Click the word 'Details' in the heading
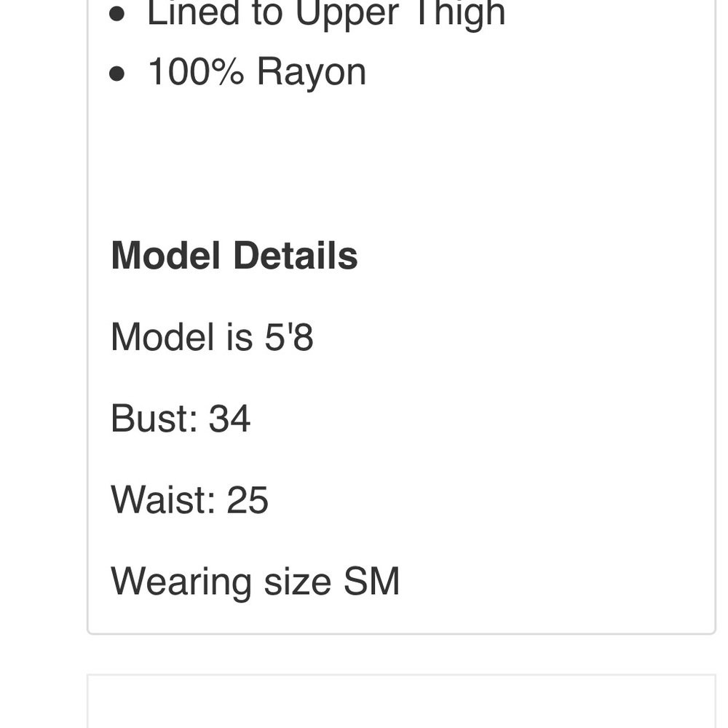Image resolution: width=728 pixels, height=728 pixels. tap(295, 256)
